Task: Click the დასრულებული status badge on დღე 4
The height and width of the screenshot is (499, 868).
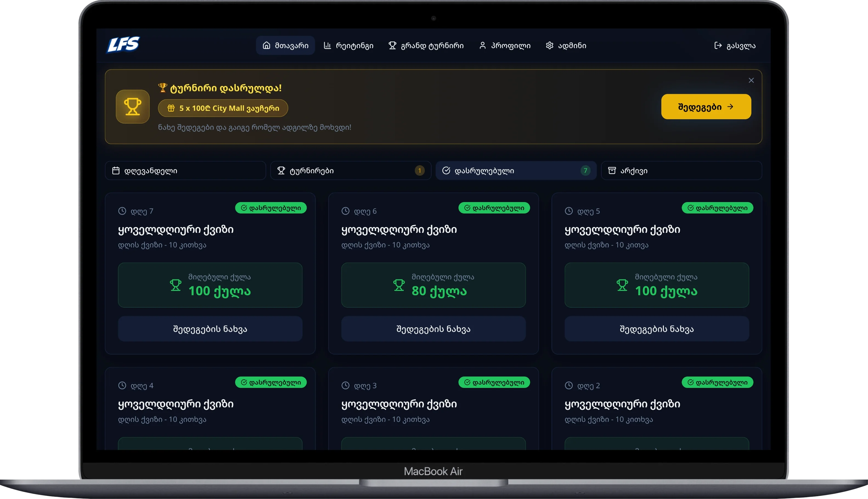Action: click(270, 382)
